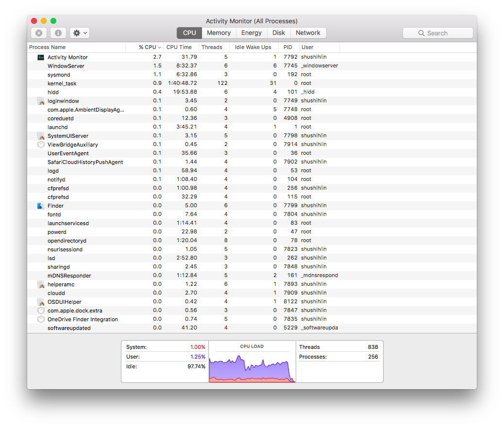Click the Processes count 256

(373, 357)
